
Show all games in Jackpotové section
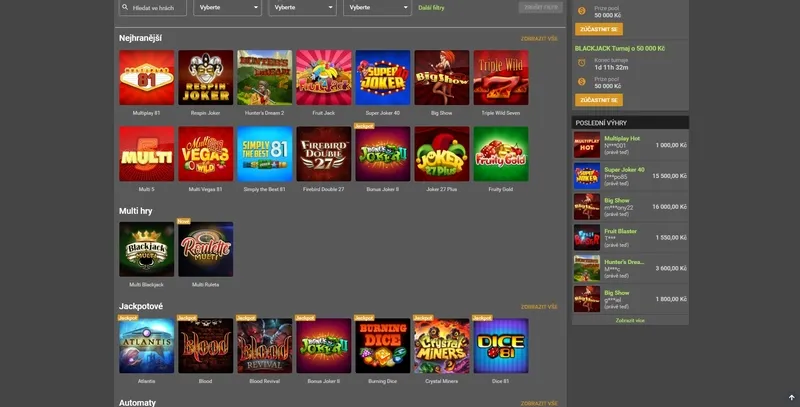[x=539, y=307]
